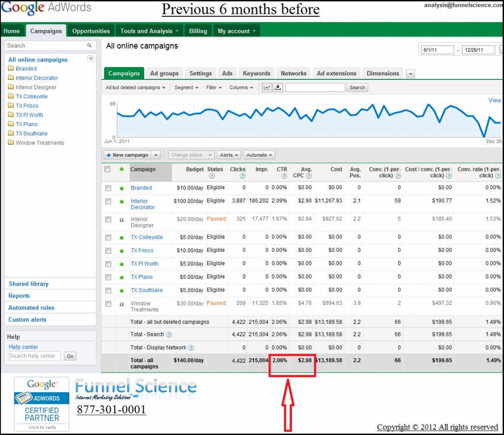Click the download report icon
The width and height of the screenshot is (504, 435).
(278, 87)
